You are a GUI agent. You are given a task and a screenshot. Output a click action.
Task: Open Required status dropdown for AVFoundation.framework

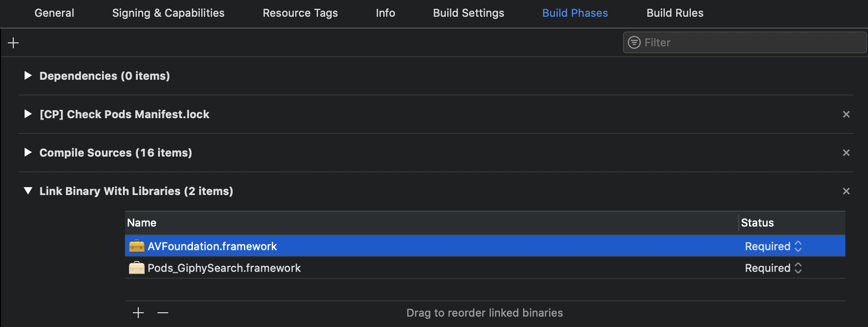[774, 246]
